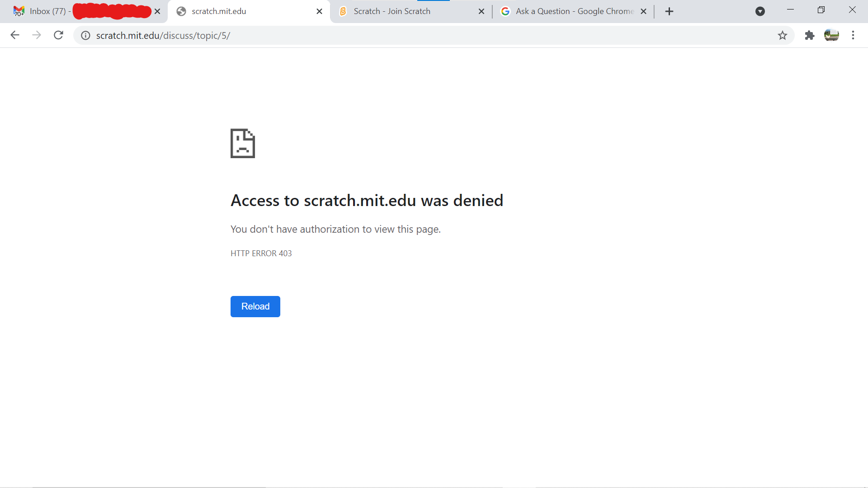
Task: Click the back navigation arrow
Action: coord(15,35)
